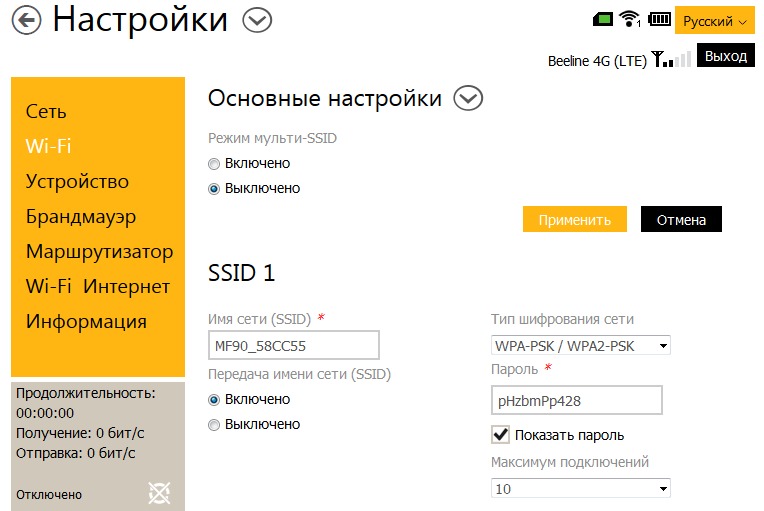Go to the Маршрутизатор section
764x511 pixels.
pos(99,252)
